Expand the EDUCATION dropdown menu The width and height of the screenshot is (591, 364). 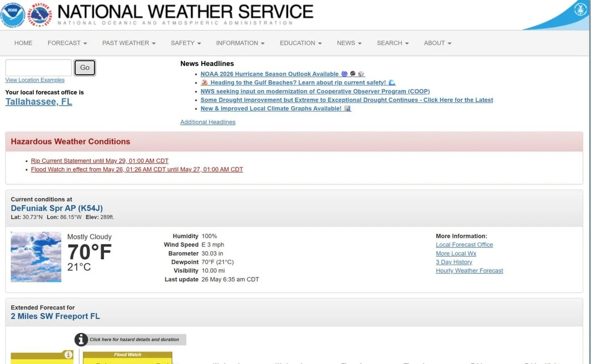pos(300,43)
